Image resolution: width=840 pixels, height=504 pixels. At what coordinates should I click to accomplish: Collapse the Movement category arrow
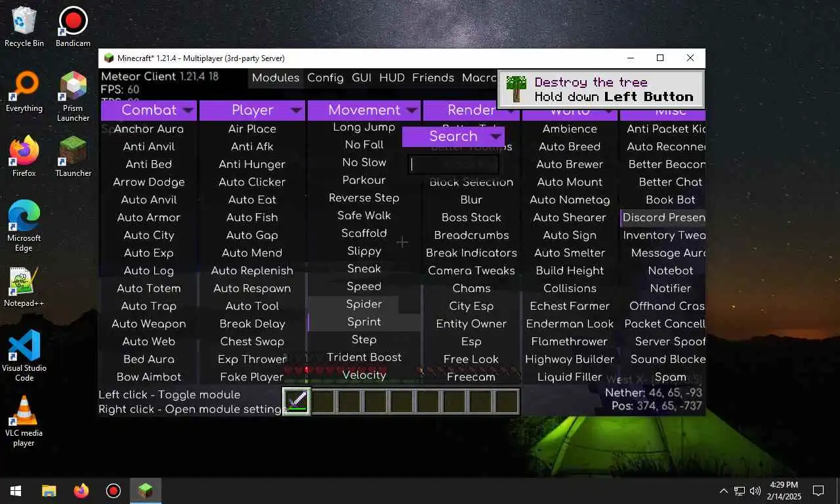(x=412, y=110)
